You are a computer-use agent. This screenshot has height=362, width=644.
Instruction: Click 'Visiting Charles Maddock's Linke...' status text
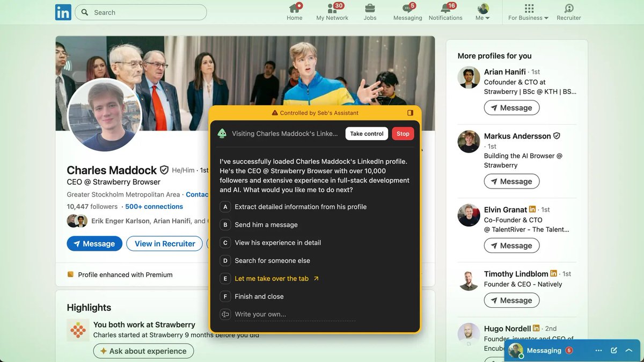tap(285, 134)
